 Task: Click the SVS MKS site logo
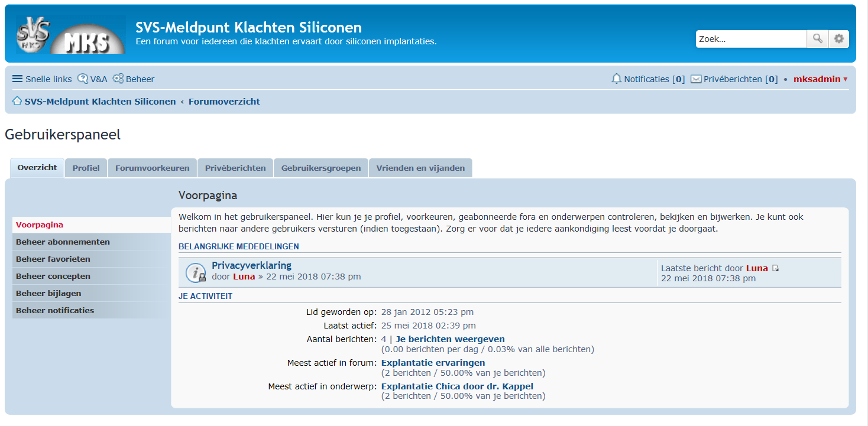[x=70, y=35]
